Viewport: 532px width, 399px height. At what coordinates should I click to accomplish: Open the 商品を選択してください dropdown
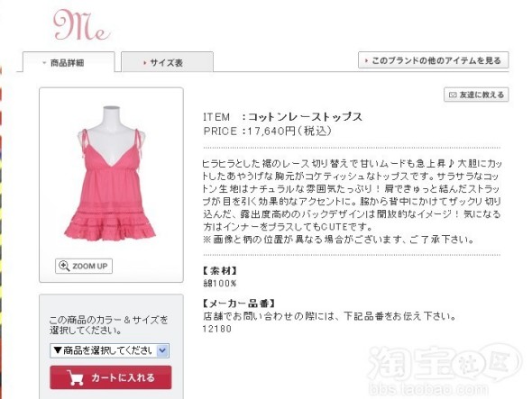[109, 350]
